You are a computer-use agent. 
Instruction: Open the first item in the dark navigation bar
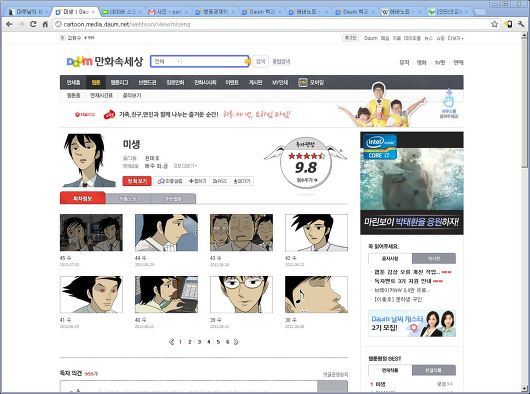tap(73, 82)
